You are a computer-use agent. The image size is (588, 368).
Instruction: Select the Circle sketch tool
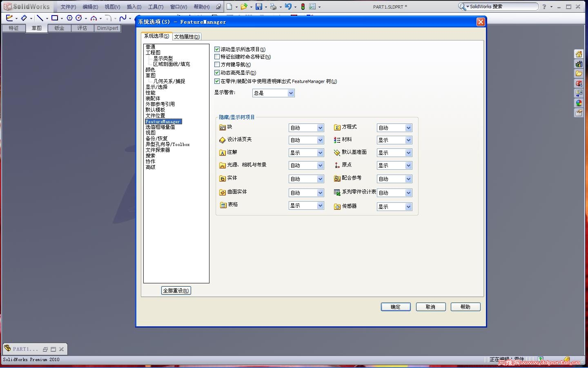pos(79,18)
